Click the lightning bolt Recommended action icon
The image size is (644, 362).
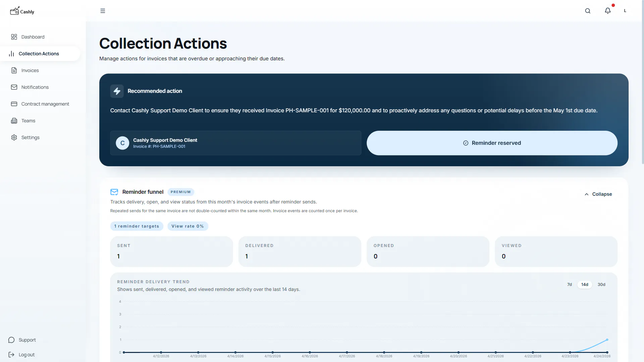pos(117,91)
